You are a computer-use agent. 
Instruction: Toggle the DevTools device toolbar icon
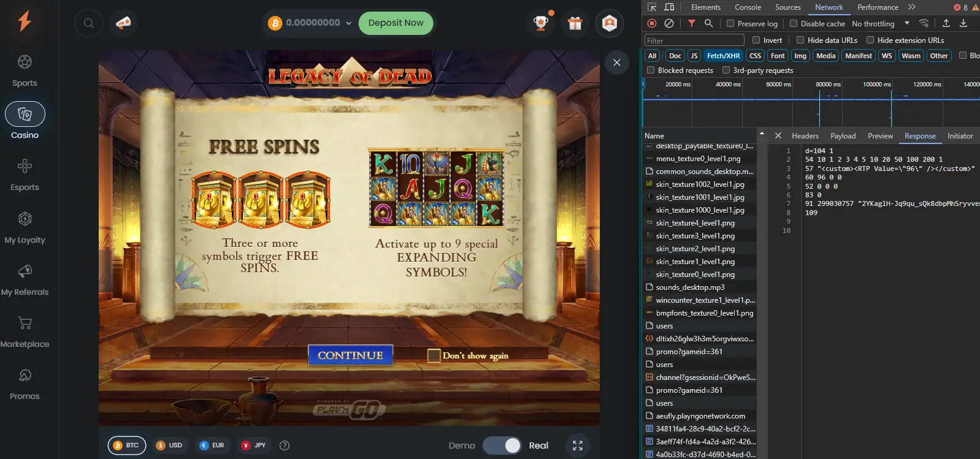(x=670, y=7)
